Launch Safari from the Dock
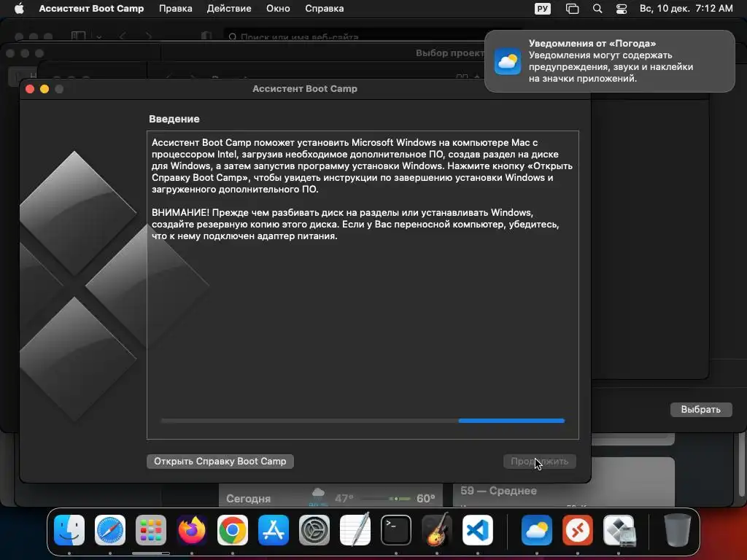The width and height of the screenshot is (747, 560). [x=110, y=530]
